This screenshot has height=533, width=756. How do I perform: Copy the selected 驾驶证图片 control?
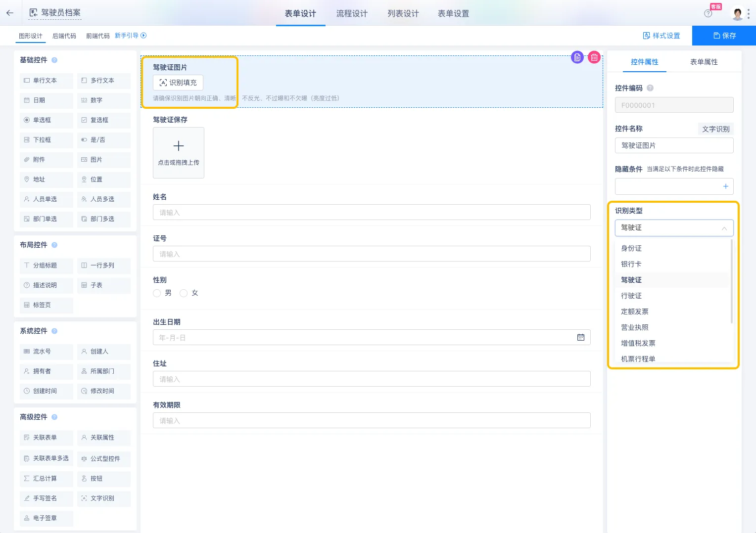tap(577, 57)
